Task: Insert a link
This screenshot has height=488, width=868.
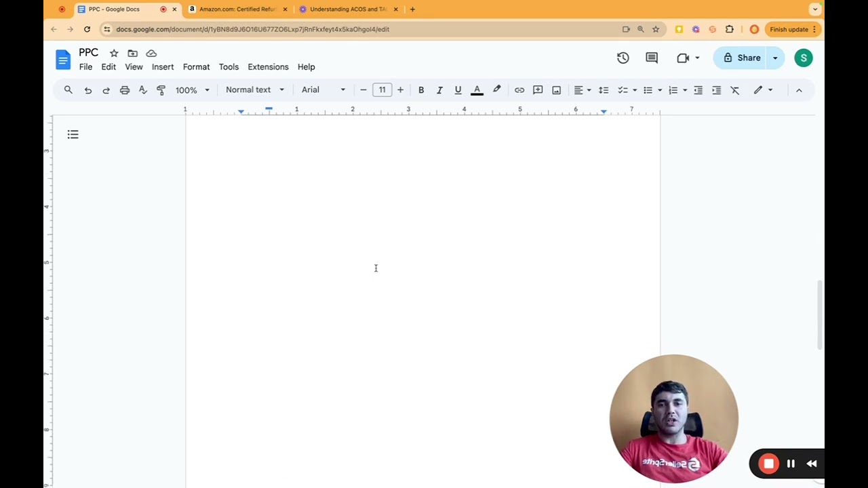Action: (519, 89)
